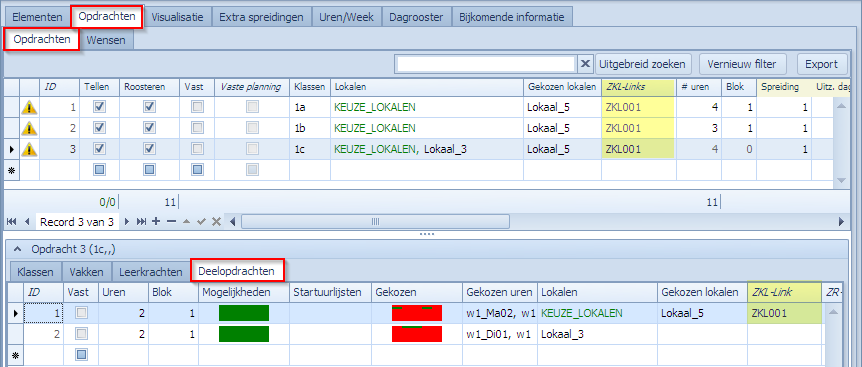Click the Export button
This screenshot has height=367, width=862.
click(x=821, y=64)
